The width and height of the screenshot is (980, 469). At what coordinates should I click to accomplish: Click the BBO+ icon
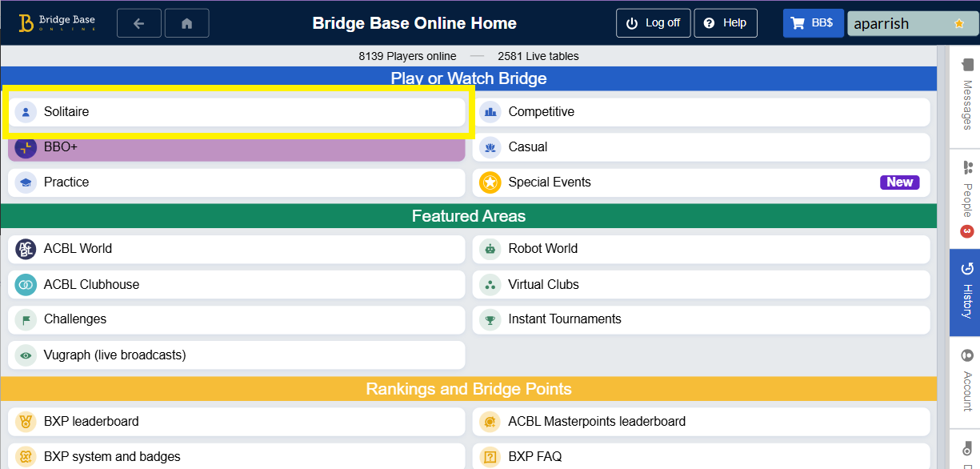point(26,147)
